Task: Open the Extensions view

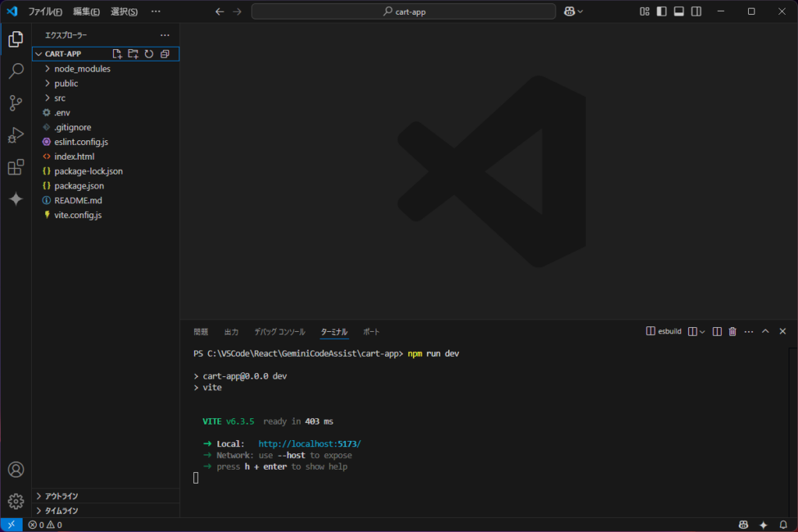Action: pos(16,167)
